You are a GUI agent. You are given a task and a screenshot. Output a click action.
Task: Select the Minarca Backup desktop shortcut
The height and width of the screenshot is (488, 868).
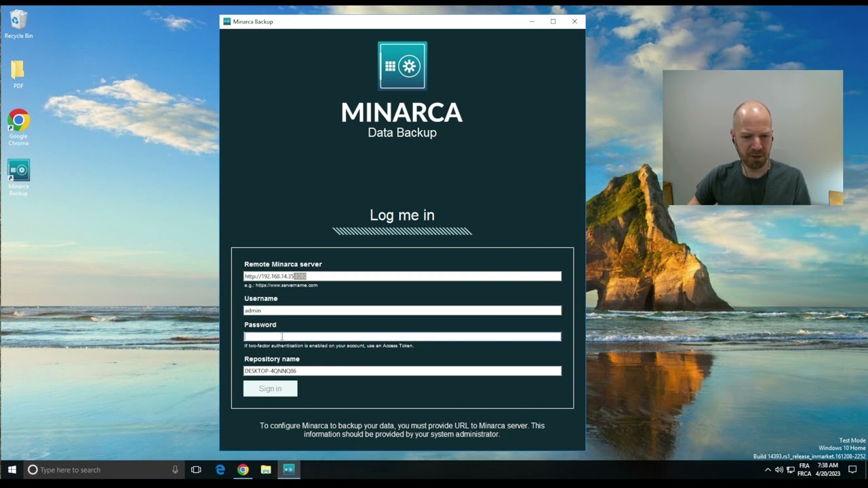(18, 178)
